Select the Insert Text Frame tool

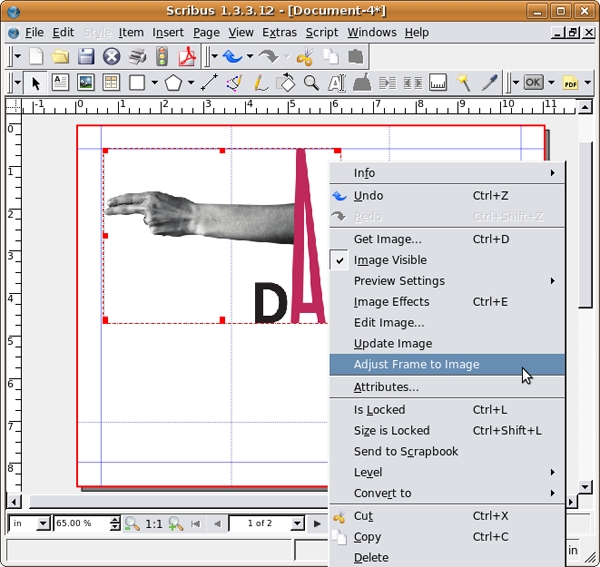tap(61, 82)
